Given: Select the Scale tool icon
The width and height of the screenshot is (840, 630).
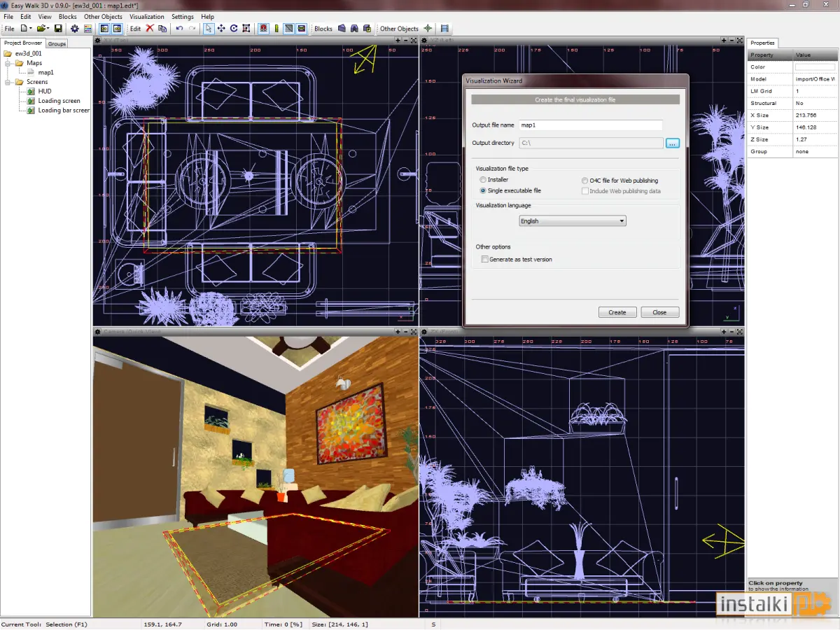Looking at the screenshot, I should pyautogui.click(x=246, y=29).
